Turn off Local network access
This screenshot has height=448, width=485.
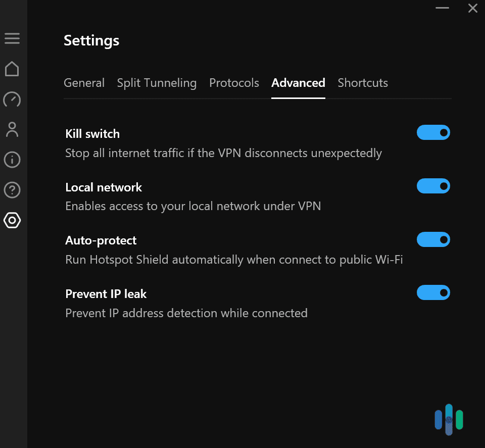click(433, 186)
